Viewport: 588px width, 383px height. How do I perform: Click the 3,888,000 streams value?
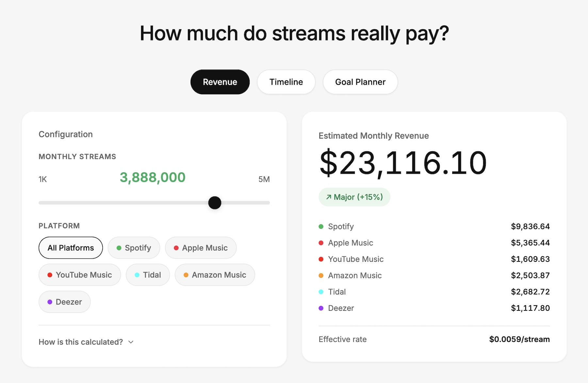(152, 177)
